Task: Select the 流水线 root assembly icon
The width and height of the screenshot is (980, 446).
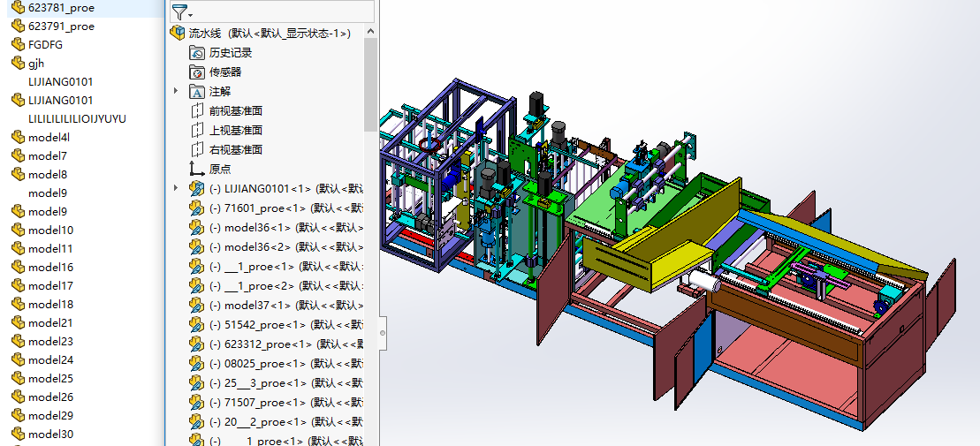Action: tap(177, 34)
